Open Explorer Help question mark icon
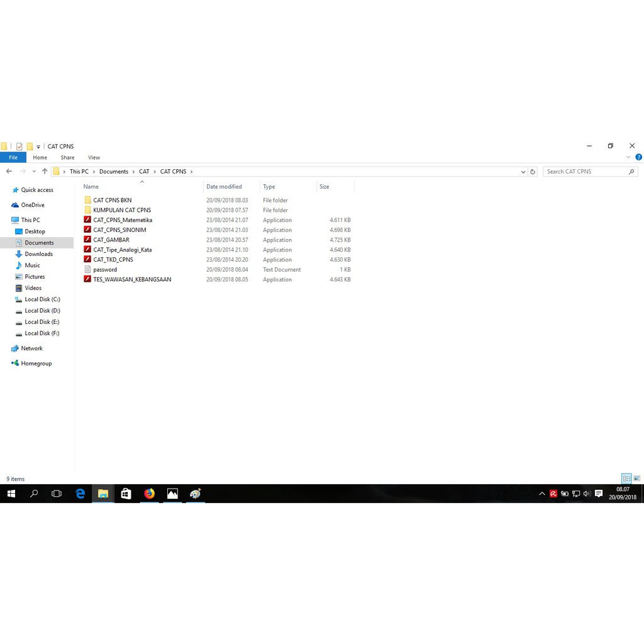This screenshot has height=644, width=644. pos(638,158)
